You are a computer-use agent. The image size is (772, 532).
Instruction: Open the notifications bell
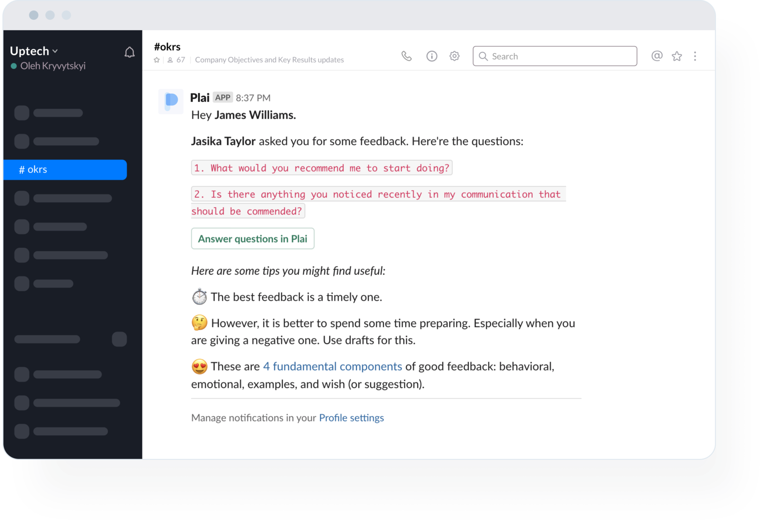130,52
